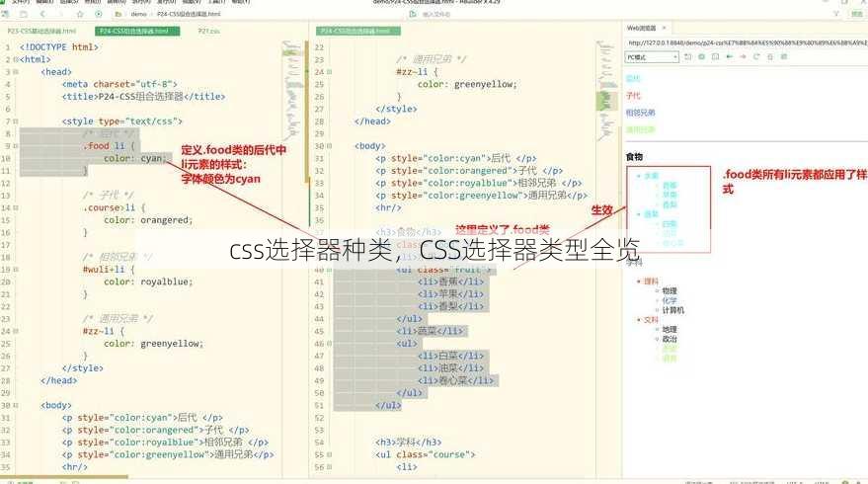Click 文科 list item in browser preview
868x484 pixels.
click(x=651, y=319)
